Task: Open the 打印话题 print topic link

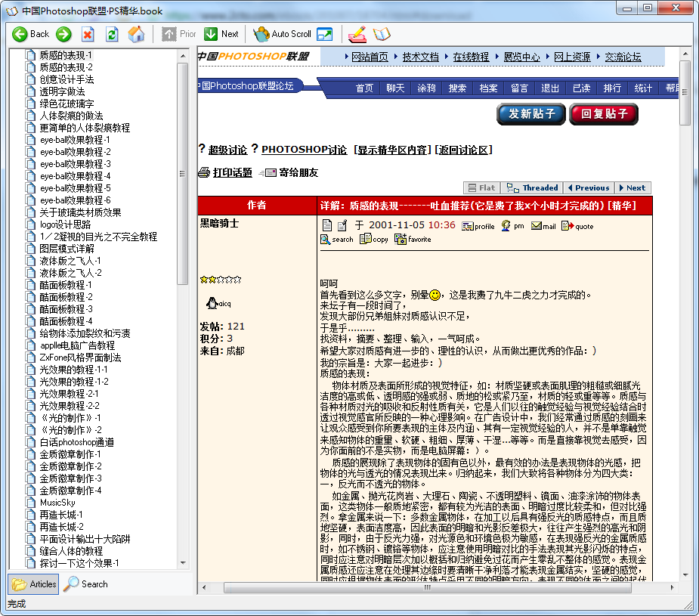Action: point(231,172)
